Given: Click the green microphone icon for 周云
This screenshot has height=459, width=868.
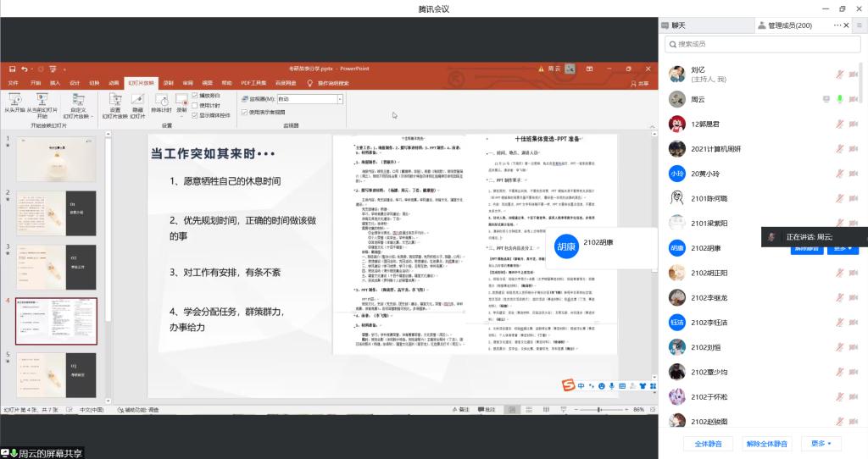Looking at the screenshot, I should pos(839,98).
